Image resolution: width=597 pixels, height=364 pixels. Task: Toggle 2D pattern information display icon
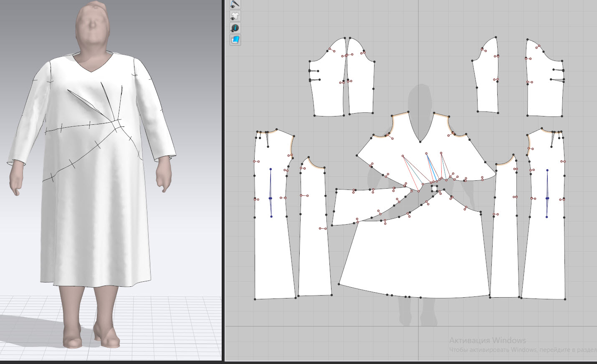235,28
